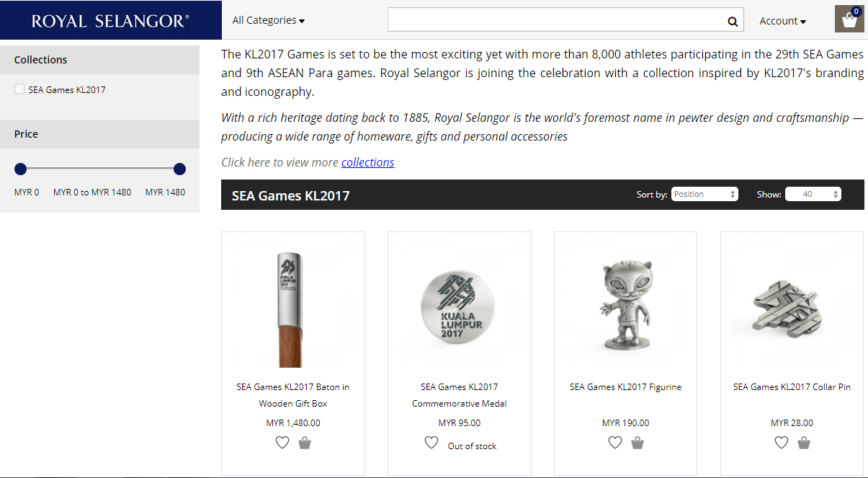
Task: Click inside the search input field
Action: click(x=555, y=20)
